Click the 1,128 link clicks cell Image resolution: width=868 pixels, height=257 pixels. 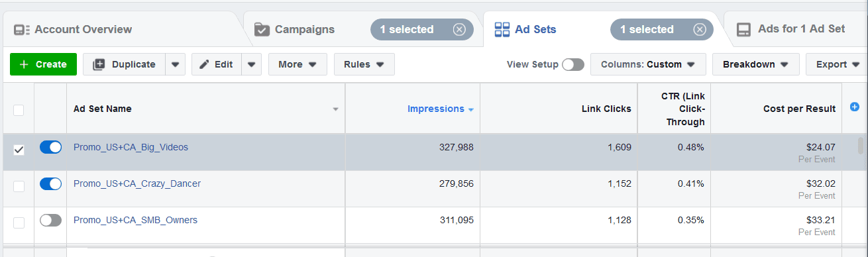(620, 220)
